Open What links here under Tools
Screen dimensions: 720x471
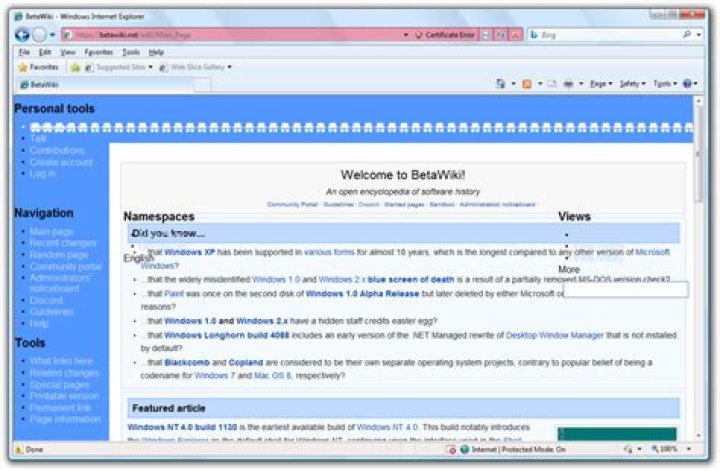pos(61,362)
